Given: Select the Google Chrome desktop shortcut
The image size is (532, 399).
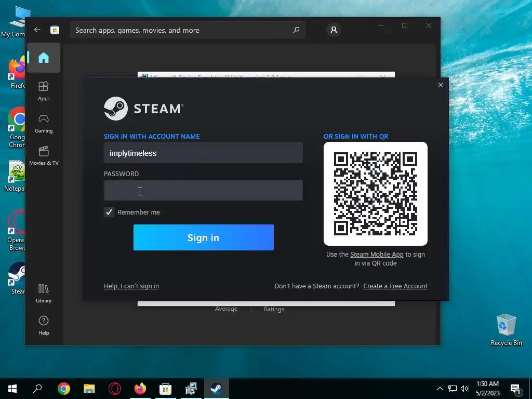Looking at the screenshot, I should [x=17, y=128].
